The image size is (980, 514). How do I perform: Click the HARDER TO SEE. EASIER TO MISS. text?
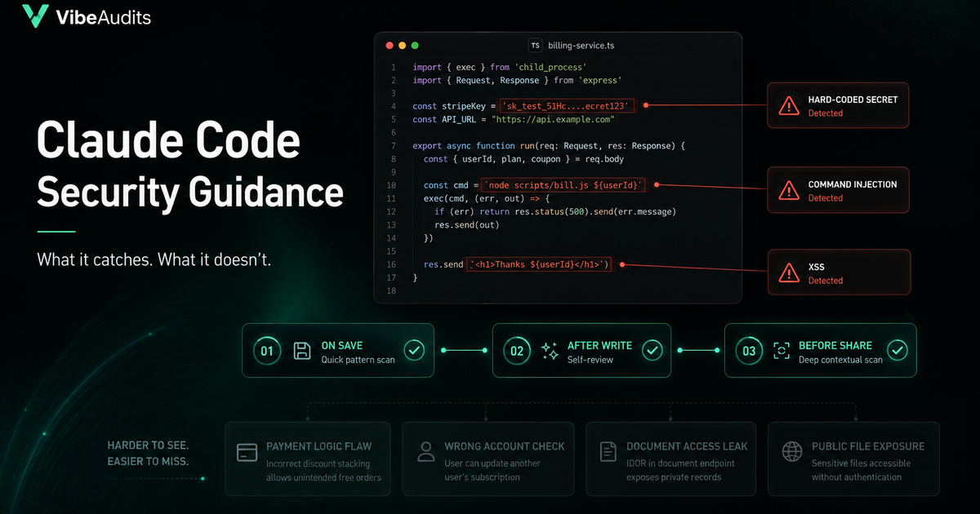tap(148, 453)
